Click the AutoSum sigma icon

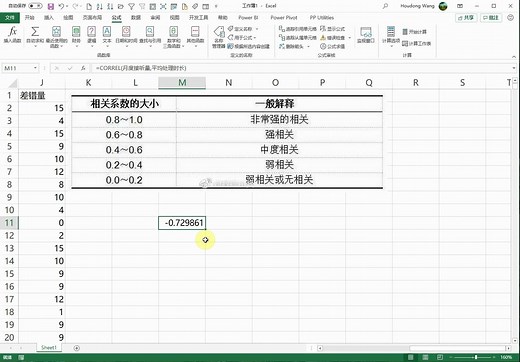(x=35, y=32)
